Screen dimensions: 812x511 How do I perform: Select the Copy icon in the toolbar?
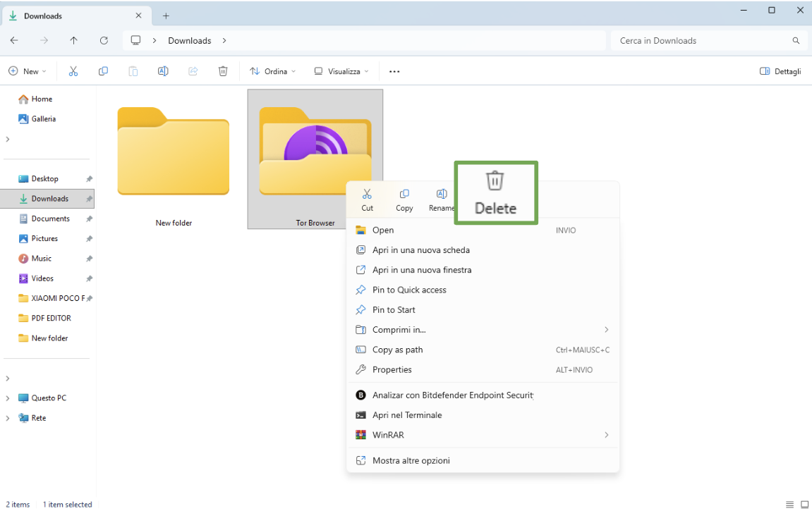[103, 70]
